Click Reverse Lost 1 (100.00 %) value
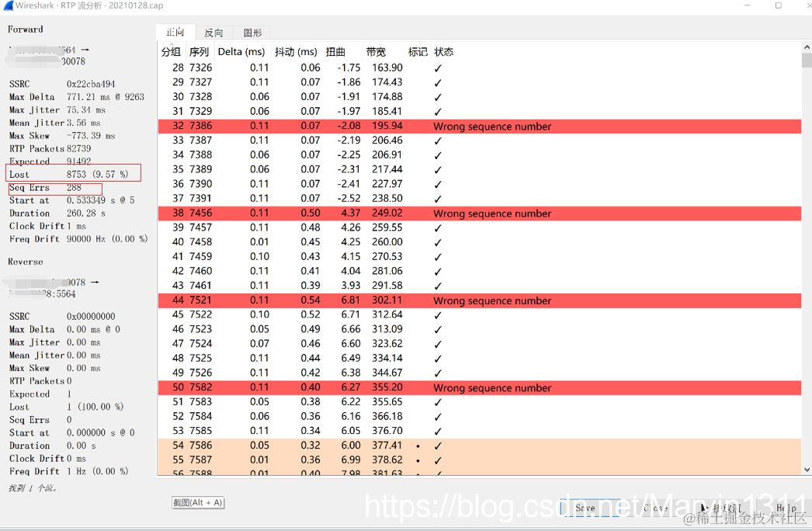Screen dimensions: 812x531 [95, 407]
